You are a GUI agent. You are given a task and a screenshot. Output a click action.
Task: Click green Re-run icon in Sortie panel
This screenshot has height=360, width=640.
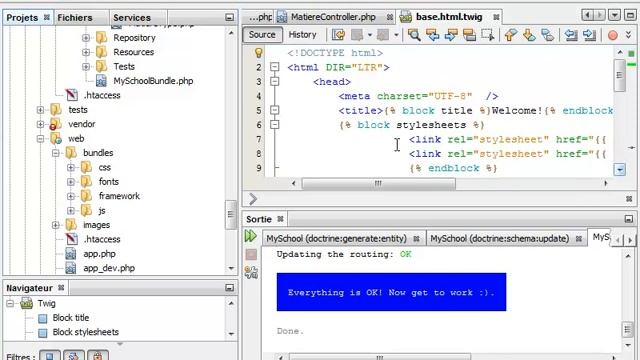pos(251,236)
